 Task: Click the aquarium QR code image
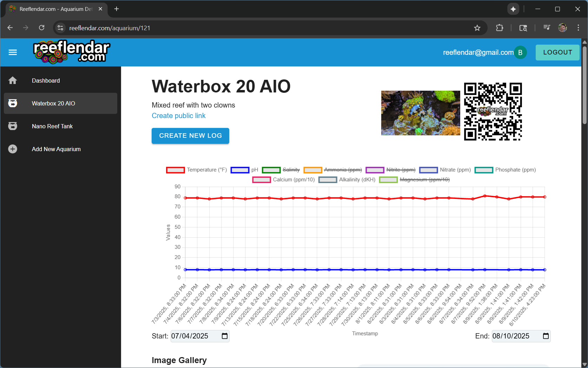[493, 111]
